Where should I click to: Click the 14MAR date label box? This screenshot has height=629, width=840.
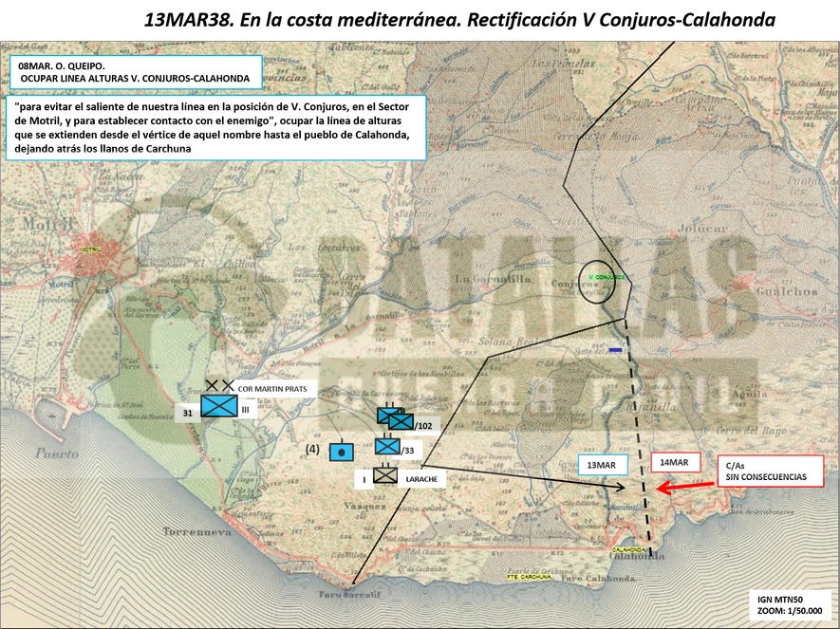676,463
